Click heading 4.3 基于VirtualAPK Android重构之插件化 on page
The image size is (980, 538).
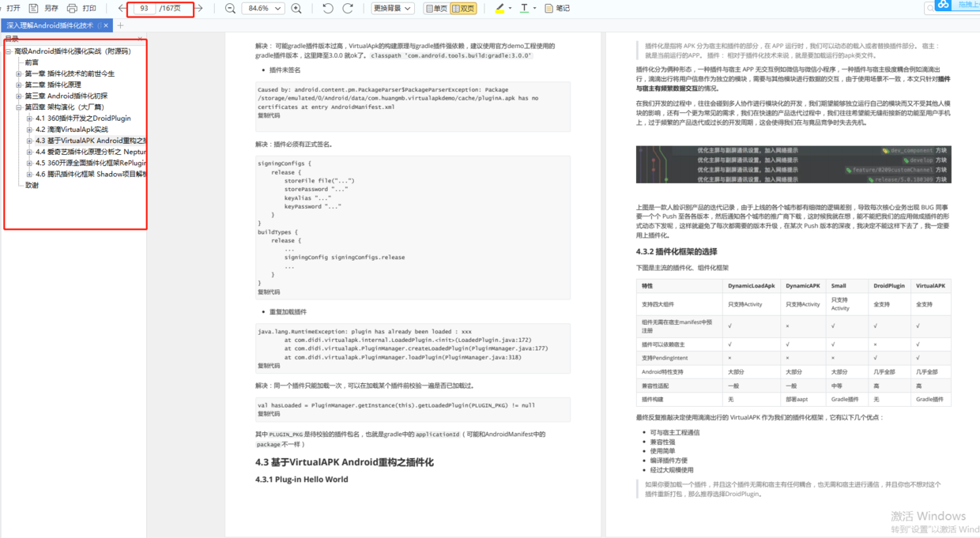tap(344, 462)
